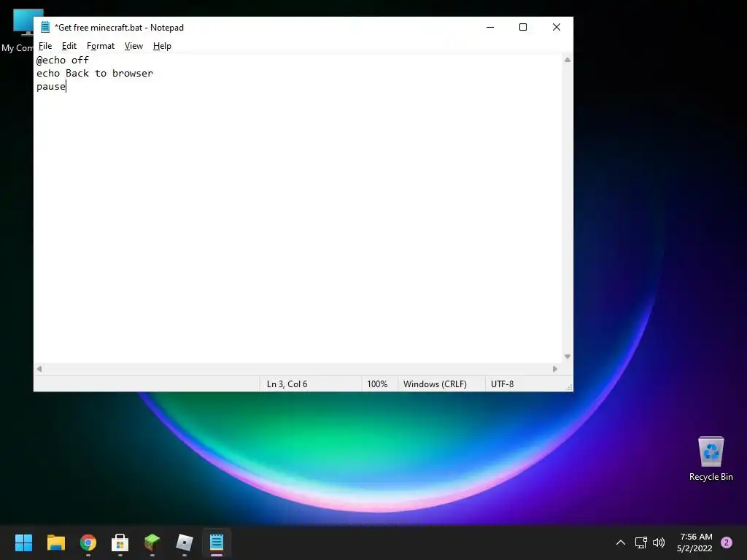This screenshot has width=747, height=560.
Task: Open File Explorer from taskbar
Action: pyautogui.click(x=55, y=542)
